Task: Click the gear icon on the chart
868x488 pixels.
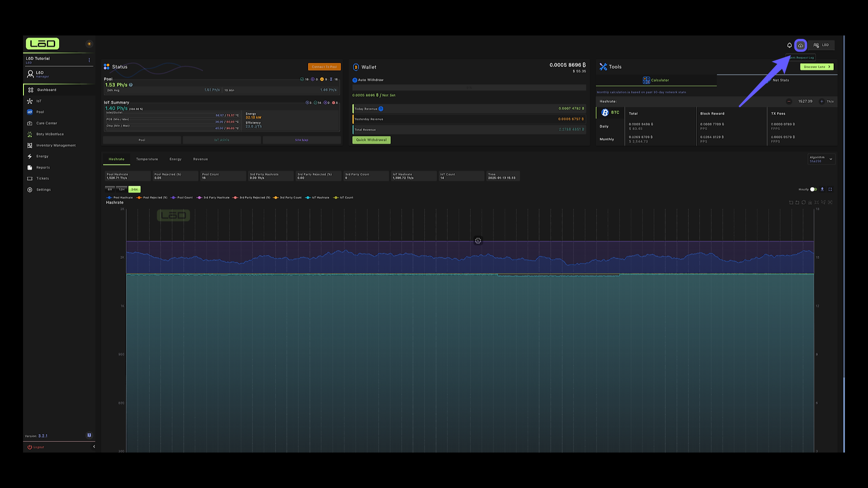Action: pos(478,241)
